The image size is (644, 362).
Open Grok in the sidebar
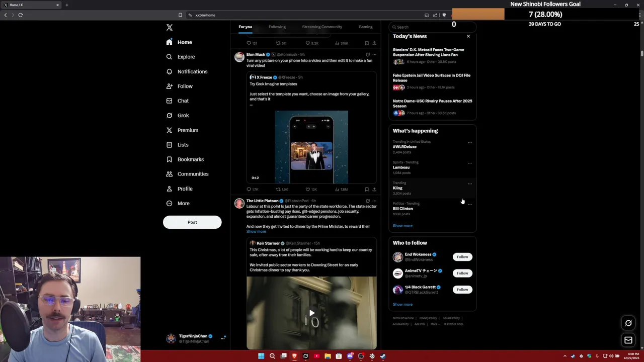click(x=178, y=115)
